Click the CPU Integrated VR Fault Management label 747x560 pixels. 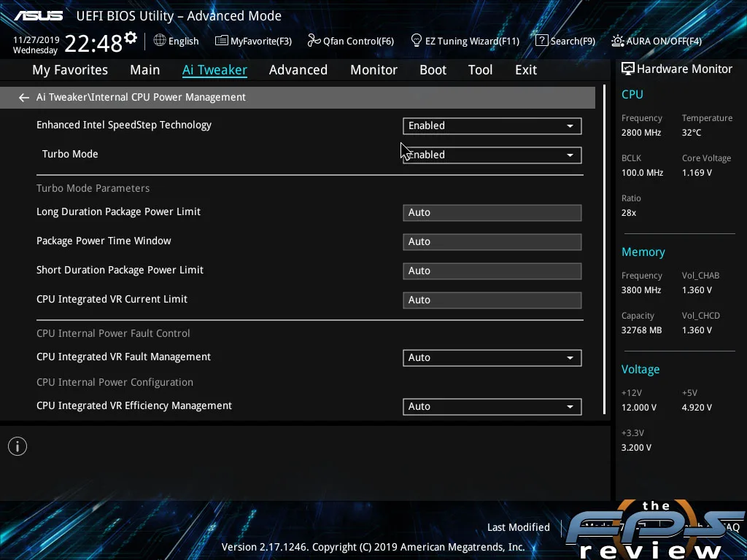point(124,357)
